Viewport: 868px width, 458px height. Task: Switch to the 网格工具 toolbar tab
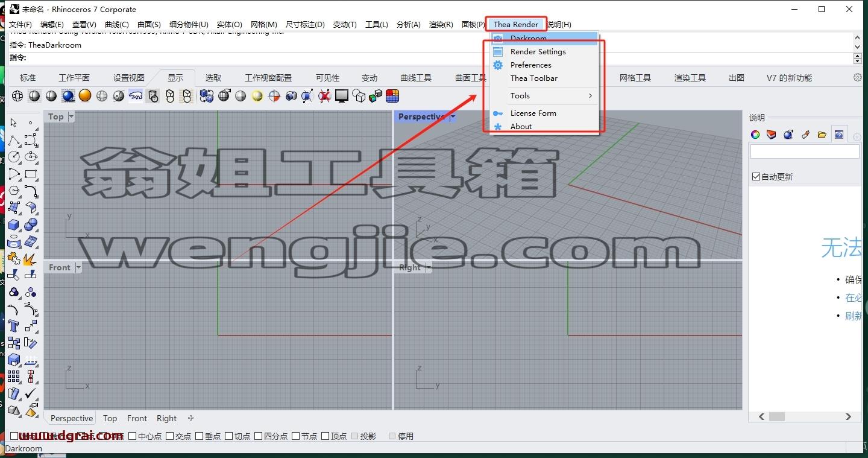pyautogui.click(x=635, y=78)
